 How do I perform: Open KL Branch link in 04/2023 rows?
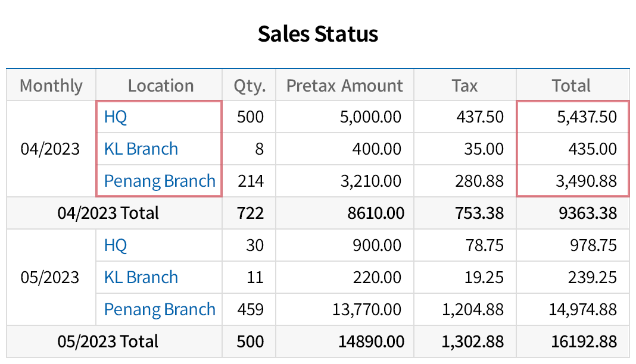141,149
